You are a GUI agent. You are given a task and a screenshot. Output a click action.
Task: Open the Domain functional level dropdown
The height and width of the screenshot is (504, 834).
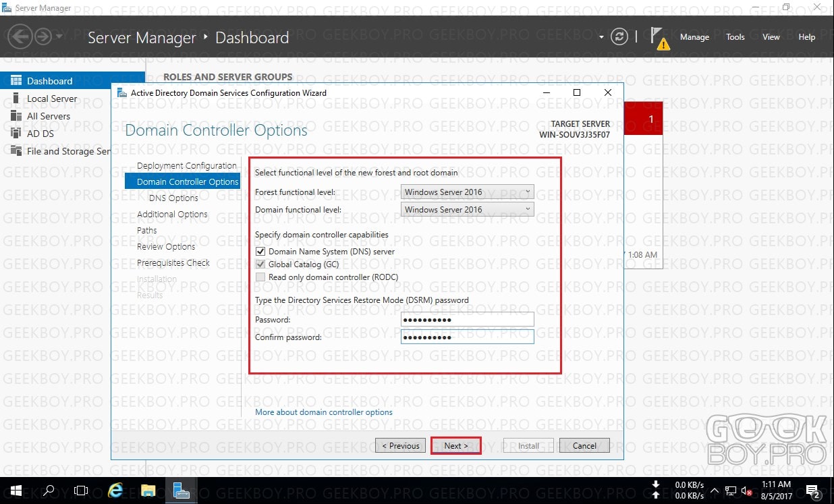point(468,210)
